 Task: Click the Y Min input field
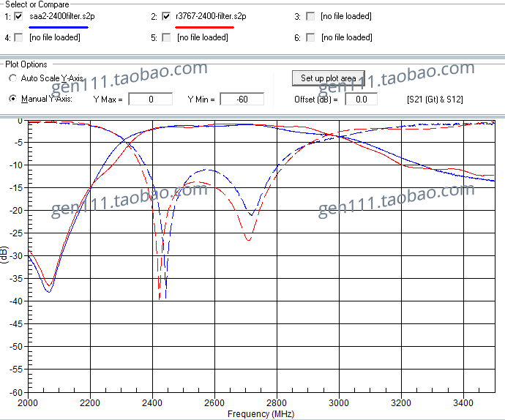point(242,100)
